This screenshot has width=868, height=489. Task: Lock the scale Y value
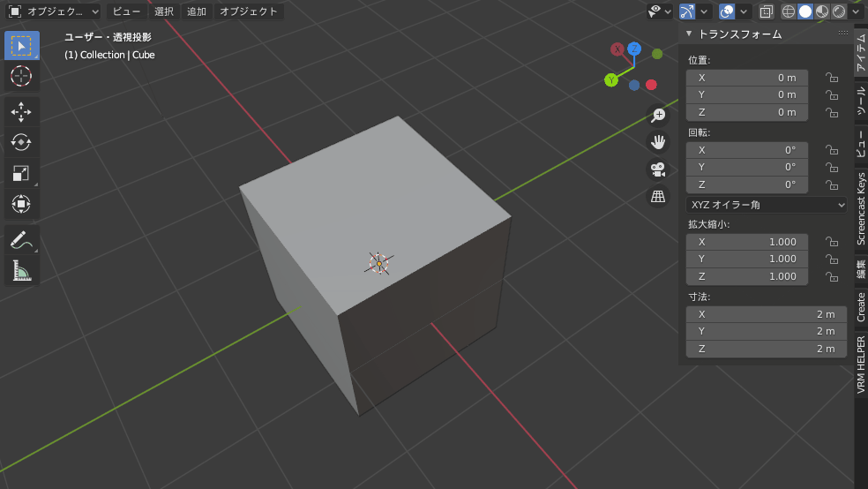[831, 260]
